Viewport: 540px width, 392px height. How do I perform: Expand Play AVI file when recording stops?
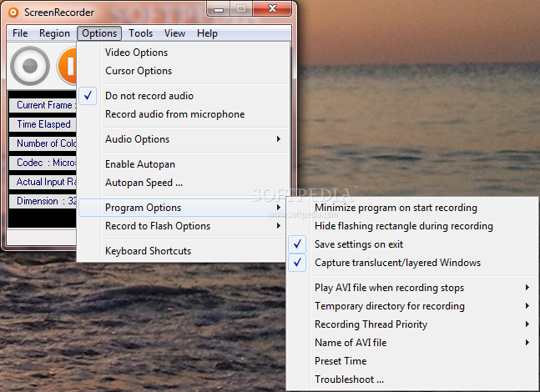pos(412,288)
